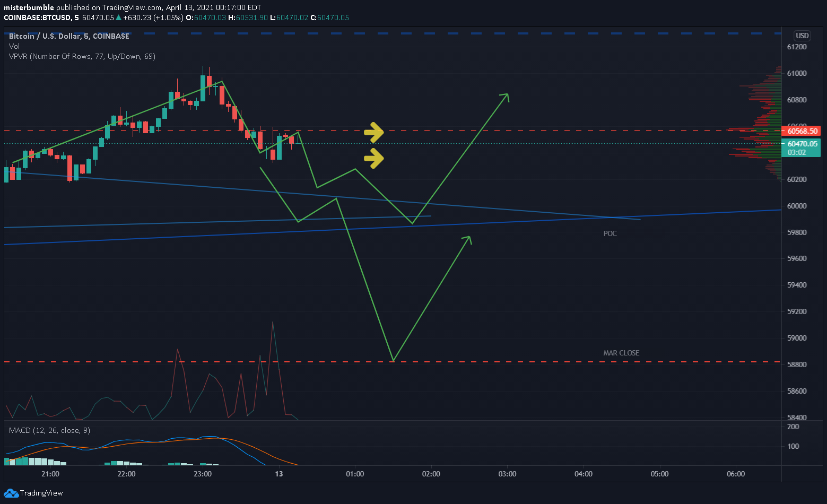827x504 pixels.
Task: Click the volume profile histogram on right
Action: [x=755, y=123]
